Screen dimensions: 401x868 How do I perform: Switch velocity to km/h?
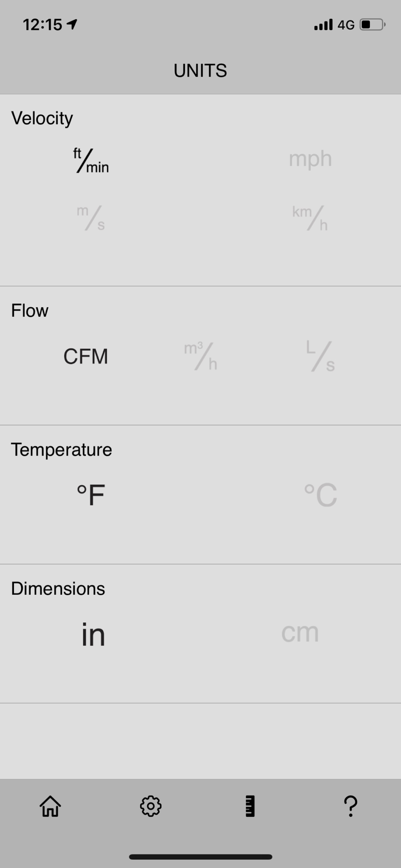click(310, 217)
